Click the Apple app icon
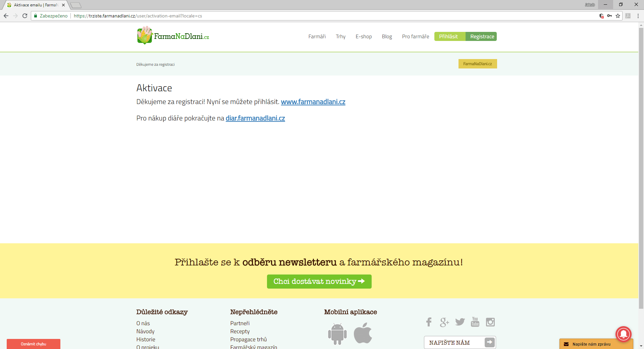 pyautogui.click(x=363, y=333)
